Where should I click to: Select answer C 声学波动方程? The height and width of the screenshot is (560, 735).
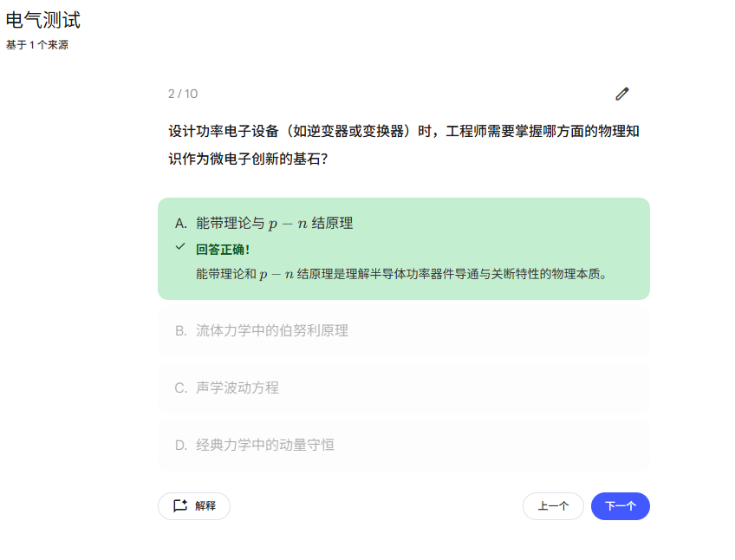(x=404, y=387)
